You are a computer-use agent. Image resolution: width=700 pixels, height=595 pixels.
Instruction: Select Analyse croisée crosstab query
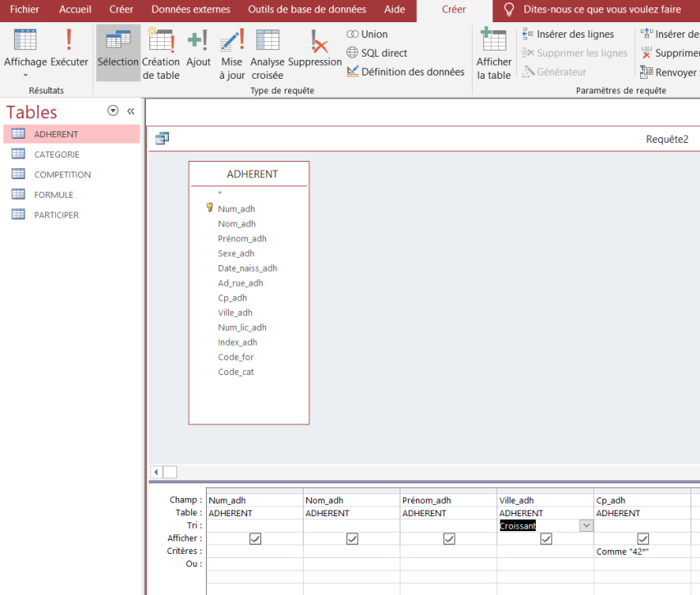pos(268,53)
